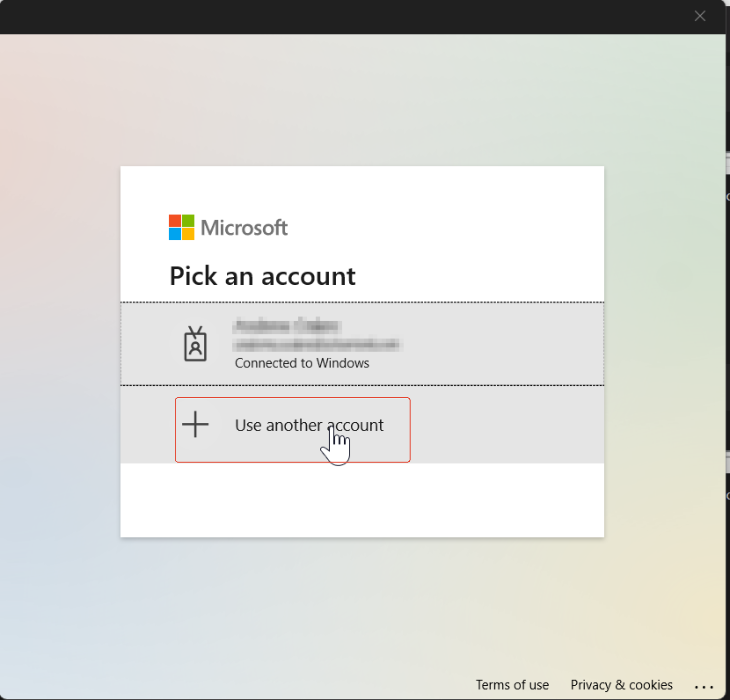The height and width of the screenshot is (700, 730).
Task: Click the plus icon to add account
Action: pos(195,424)
